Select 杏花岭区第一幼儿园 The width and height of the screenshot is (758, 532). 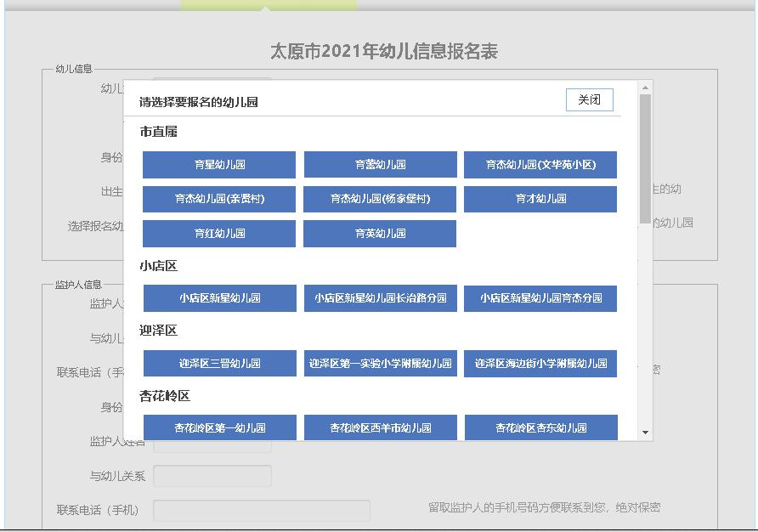click(218, 427)
